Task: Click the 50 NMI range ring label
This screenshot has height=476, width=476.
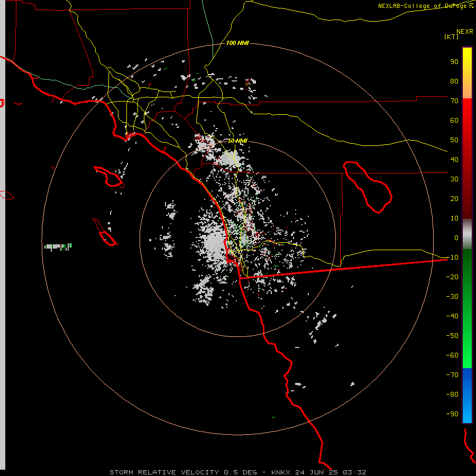Action: 237,141
